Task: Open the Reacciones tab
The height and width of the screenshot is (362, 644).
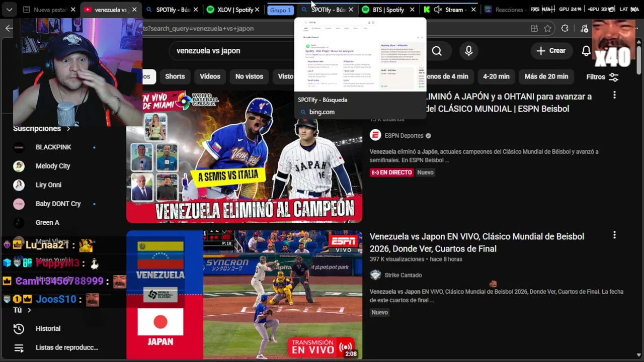Action: 508,10
